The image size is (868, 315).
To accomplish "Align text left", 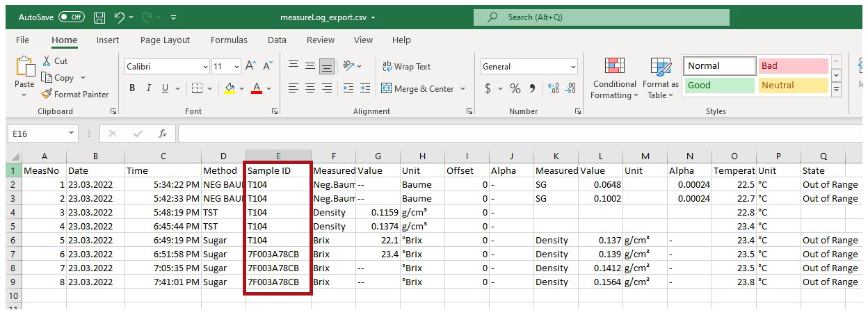I will pyautogui.click(x=294, y=88).
